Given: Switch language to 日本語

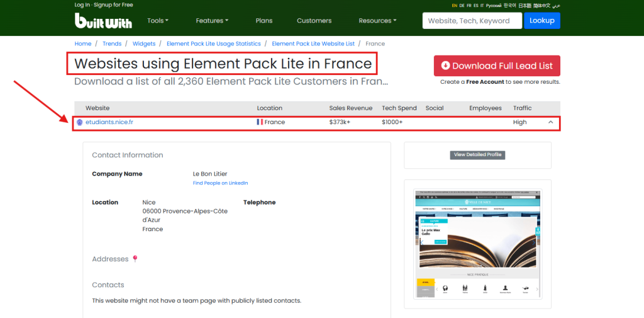Looking at the screenshot, I should [525, 6].
